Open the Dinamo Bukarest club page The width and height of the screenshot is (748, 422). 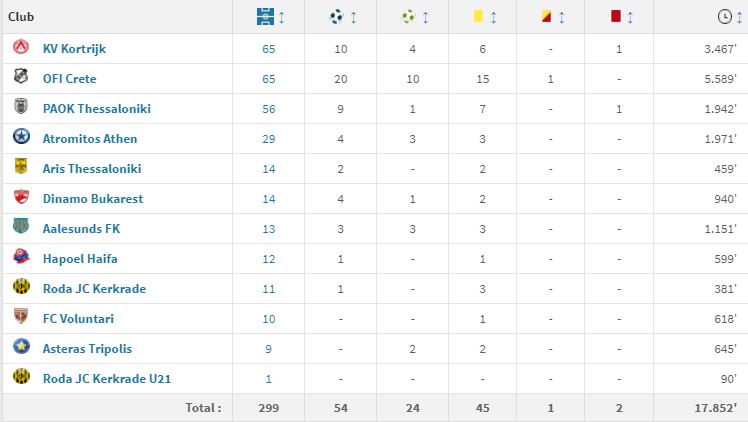point(92,198)
